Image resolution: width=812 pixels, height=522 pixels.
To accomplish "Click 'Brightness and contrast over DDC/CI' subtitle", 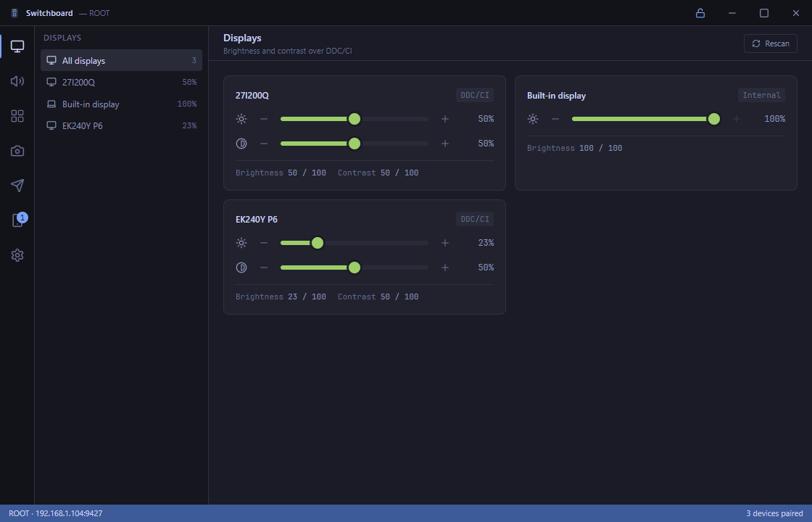I will [x=287, y=51].
